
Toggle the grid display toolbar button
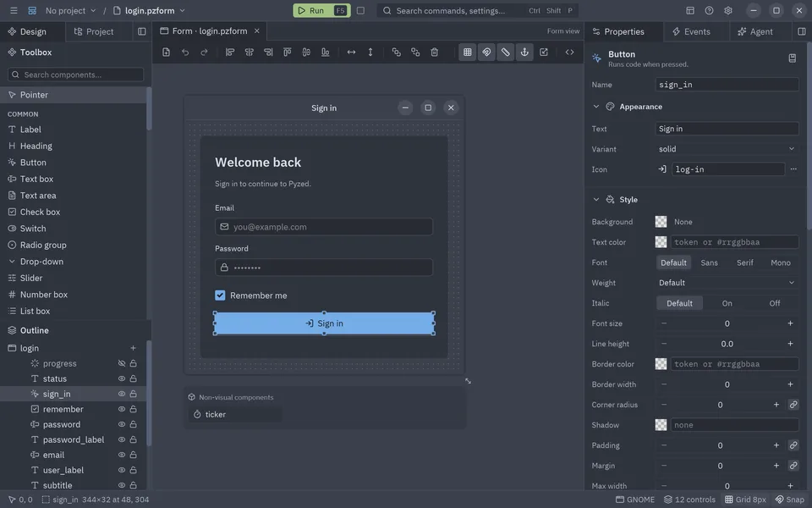(x=467, y=52)
